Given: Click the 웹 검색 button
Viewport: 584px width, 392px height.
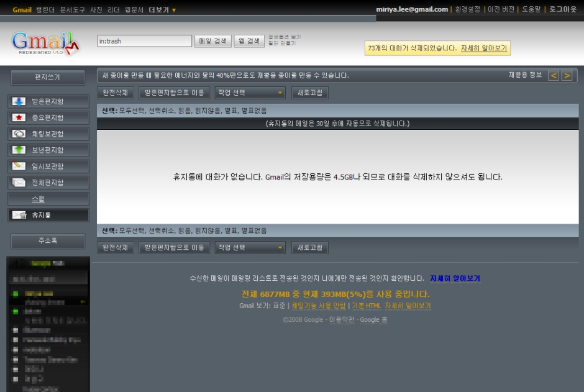Looking at the screenshot, I should [249, 41].
